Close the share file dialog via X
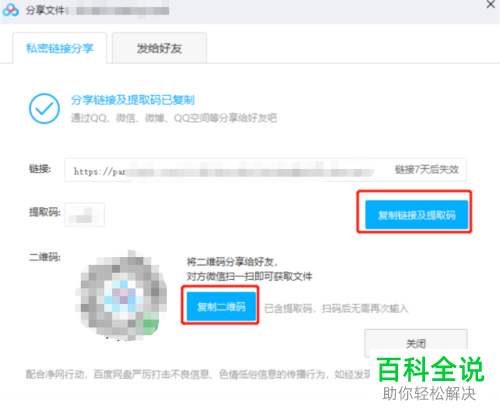500x414 pixels. 491,4
